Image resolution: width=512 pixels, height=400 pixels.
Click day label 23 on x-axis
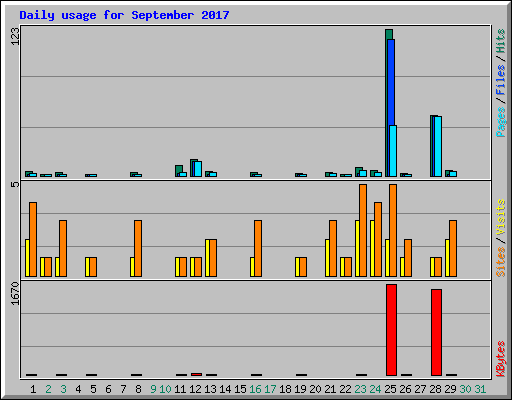click(x=360, y=389)
